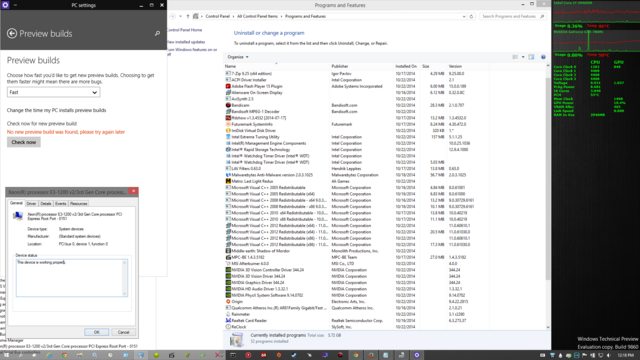
Task: Select Realtek Card Reader icon
Action: [x=228, y=320]
